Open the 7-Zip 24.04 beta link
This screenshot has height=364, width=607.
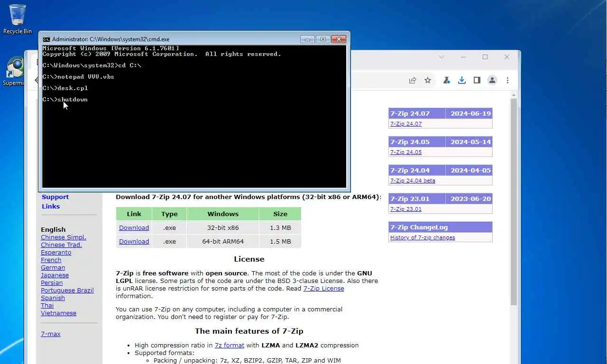click(x=413, y=181)
